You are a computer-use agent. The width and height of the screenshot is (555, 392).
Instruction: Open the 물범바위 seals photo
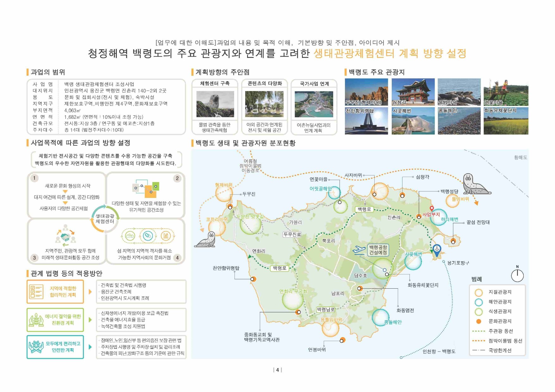pos(459,92)
